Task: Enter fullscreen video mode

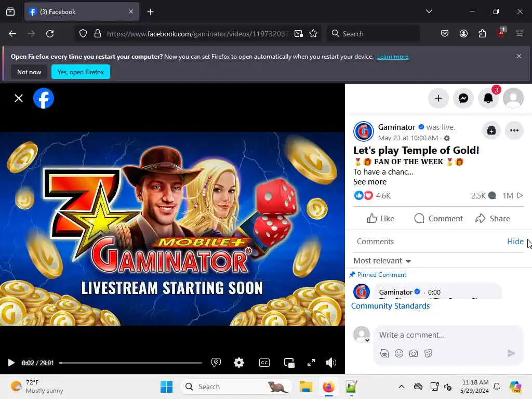Action: point(311,363)
